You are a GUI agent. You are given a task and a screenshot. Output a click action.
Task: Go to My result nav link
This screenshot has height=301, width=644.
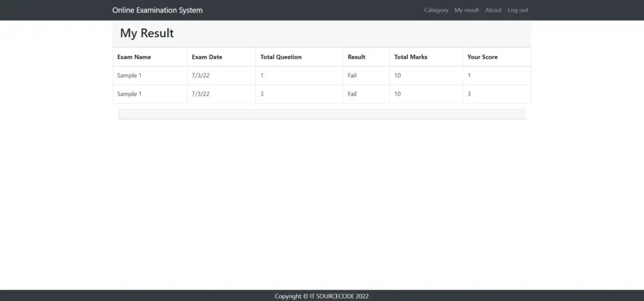click(x=467, y=10)
